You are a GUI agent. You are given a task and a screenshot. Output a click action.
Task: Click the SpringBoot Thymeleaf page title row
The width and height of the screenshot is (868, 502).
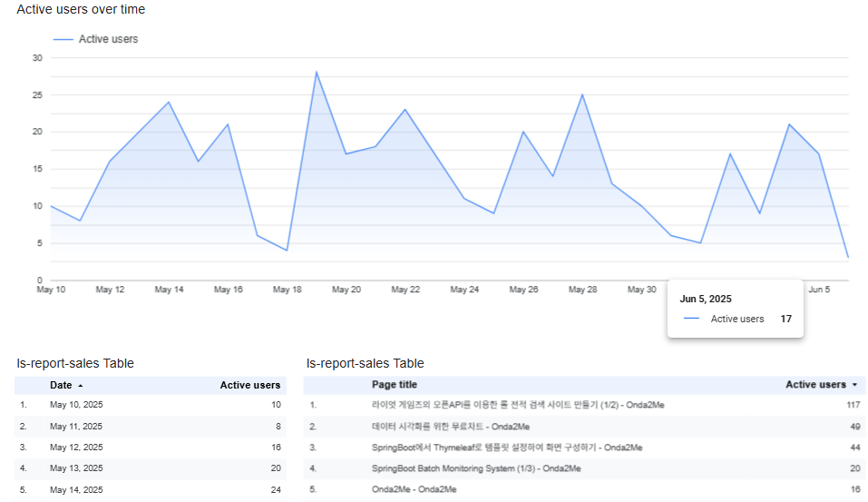[584, 448]
